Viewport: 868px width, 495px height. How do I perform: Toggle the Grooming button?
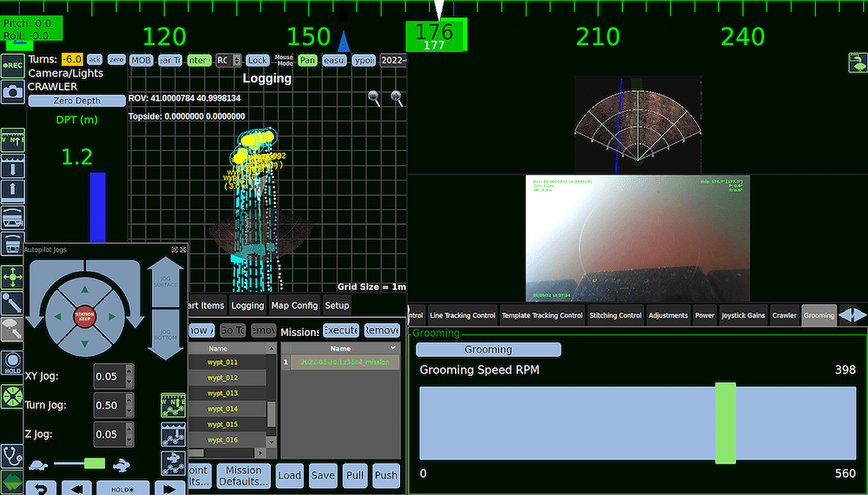(488, 349)
